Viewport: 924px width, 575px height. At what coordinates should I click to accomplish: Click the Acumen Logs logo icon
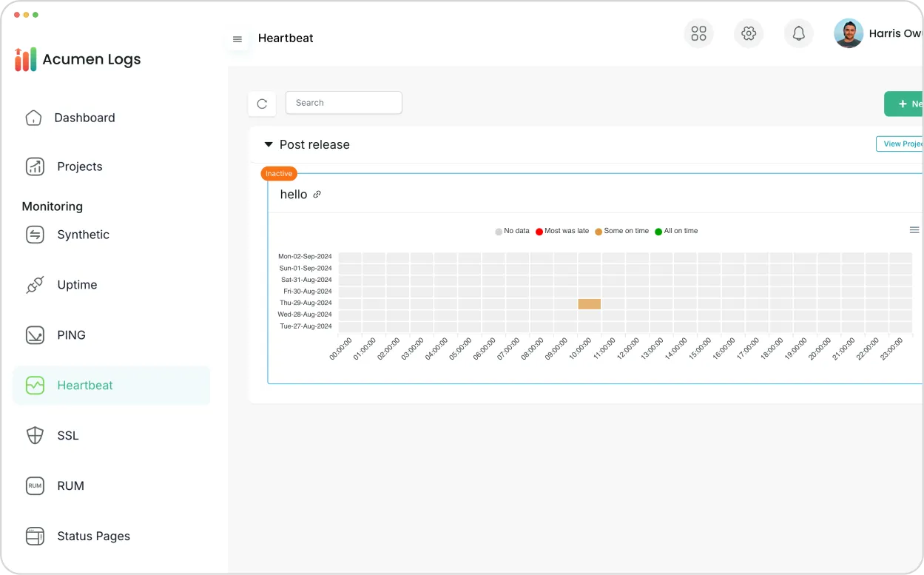click(25, 59)
